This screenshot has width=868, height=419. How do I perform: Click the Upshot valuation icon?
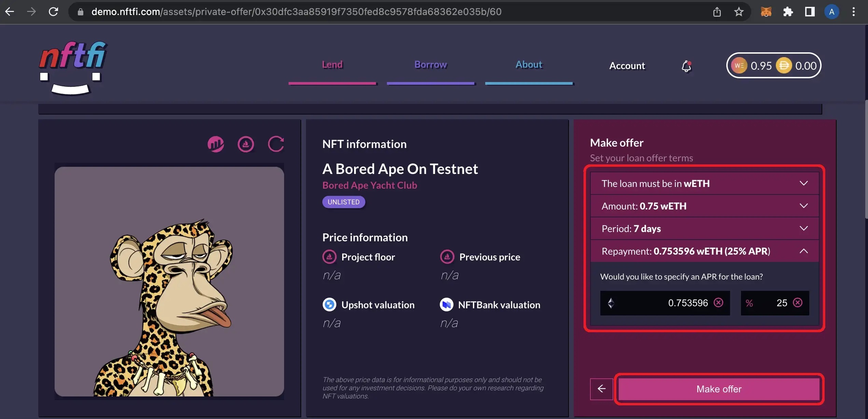330,304
